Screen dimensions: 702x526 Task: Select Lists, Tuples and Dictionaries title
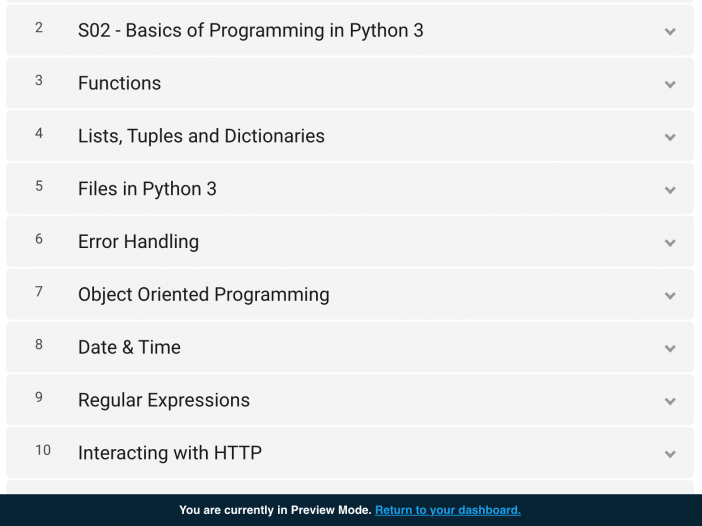[x=201, y=136]
